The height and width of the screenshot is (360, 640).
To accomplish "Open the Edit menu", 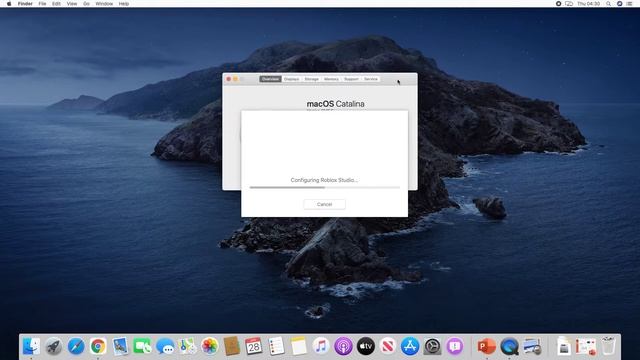I will 56,4.
